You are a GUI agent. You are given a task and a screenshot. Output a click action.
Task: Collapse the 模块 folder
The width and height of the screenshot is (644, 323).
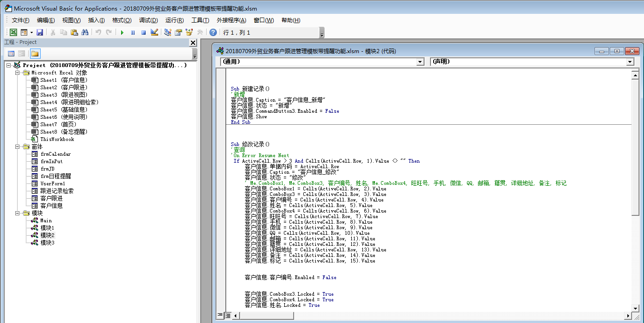point(17,213)
